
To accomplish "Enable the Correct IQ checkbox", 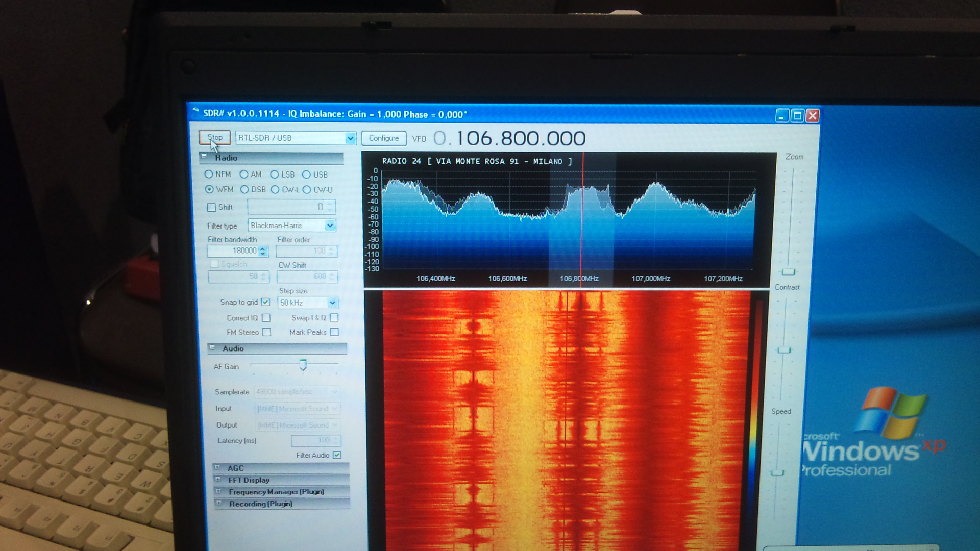I will (x=266, y=318).
